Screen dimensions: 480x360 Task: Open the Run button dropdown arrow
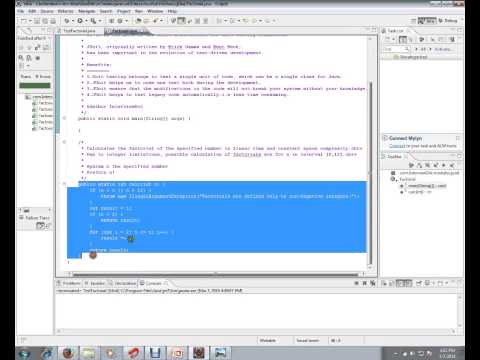click(86, 21)
